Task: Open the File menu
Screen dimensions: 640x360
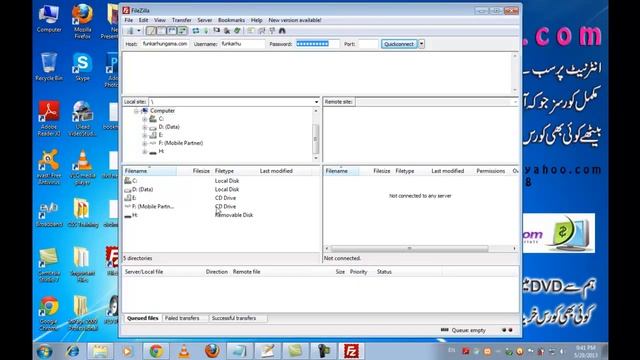Action: pyautogui.click(x=129, y=20)
